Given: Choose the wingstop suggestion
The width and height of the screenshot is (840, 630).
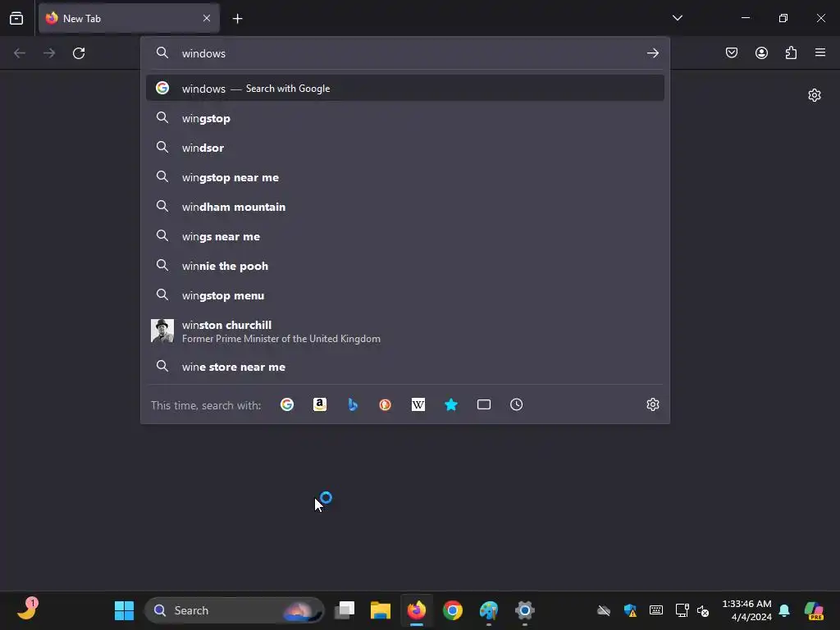Looking at the screenshot, I should (x=405, y=118).
